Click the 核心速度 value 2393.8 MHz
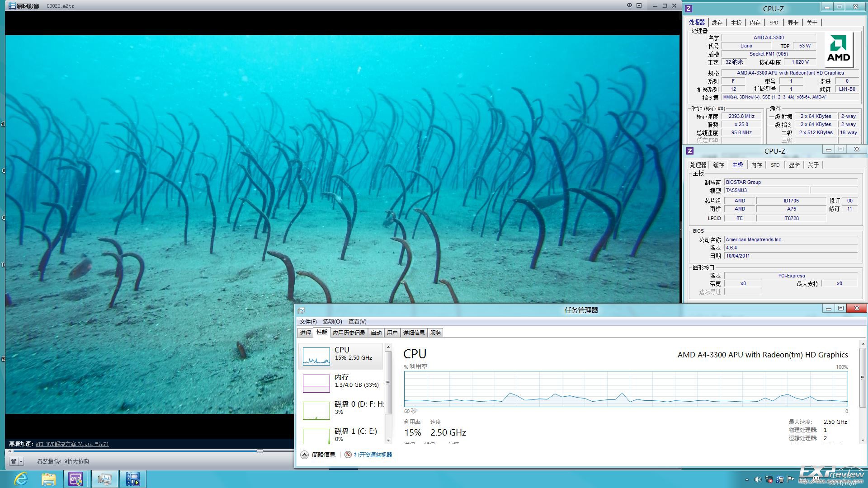 click(741, 116)
